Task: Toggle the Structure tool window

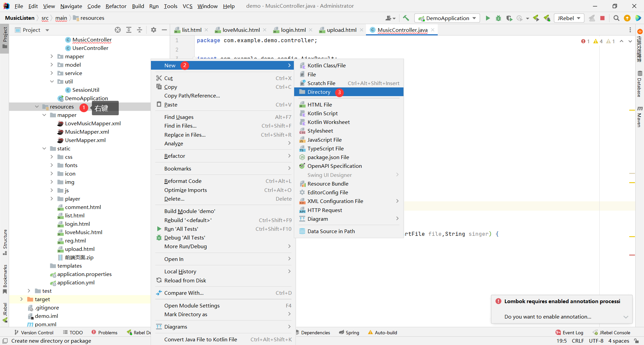Action: click(x=5, y=242)
